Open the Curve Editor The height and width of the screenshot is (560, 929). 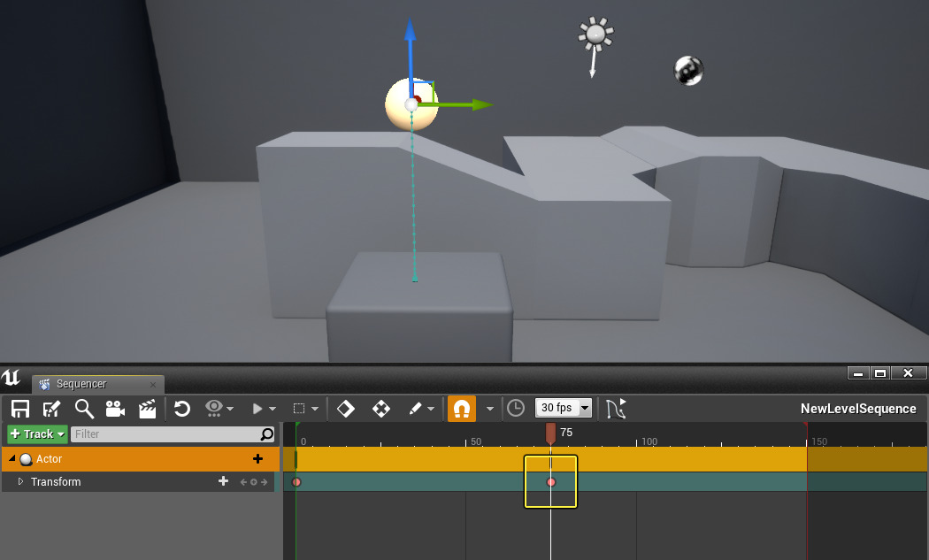click(617, 408)
